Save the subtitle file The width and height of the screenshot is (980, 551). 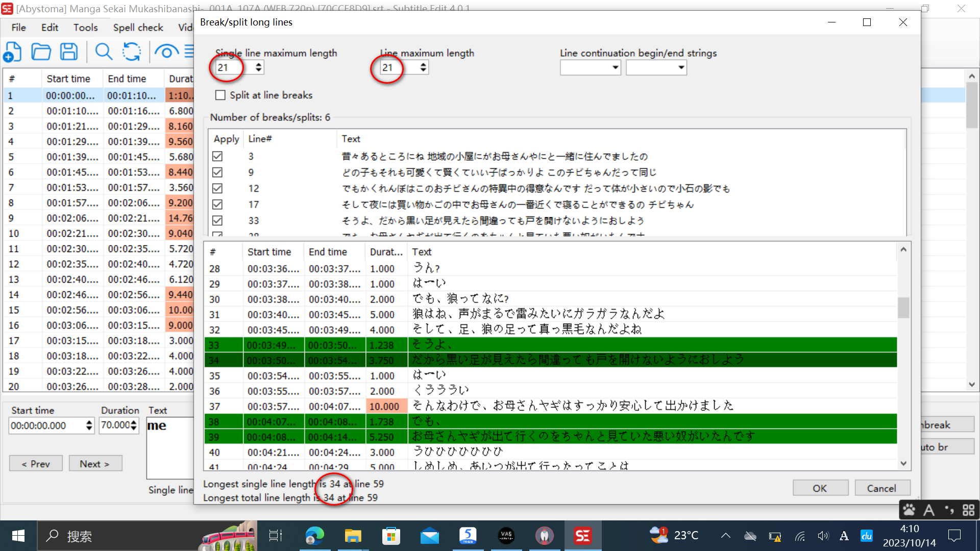click(69, 52)
